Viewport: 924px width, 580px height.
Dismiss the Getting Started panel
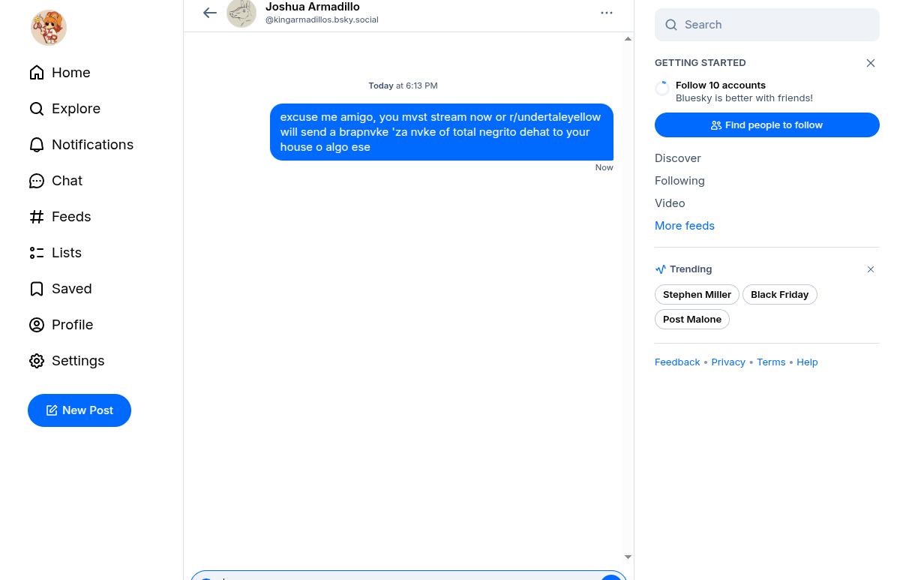871,63
